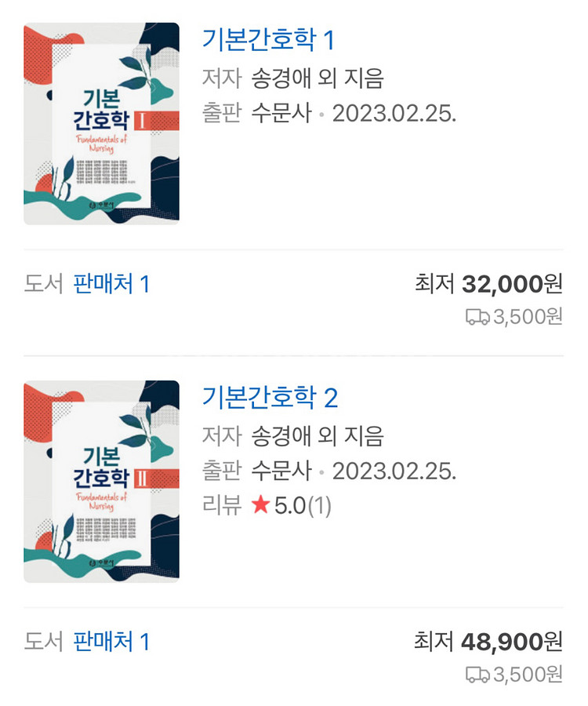
Task: Select author 송경애 외 지음 for 기본간호학 2
Action: coord(317,435)
